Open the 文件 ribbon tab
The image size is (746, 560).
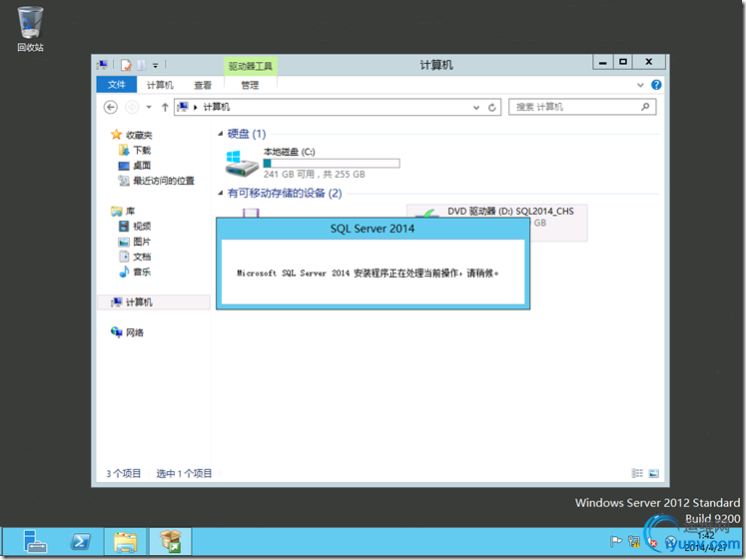(x=116, y=85)
